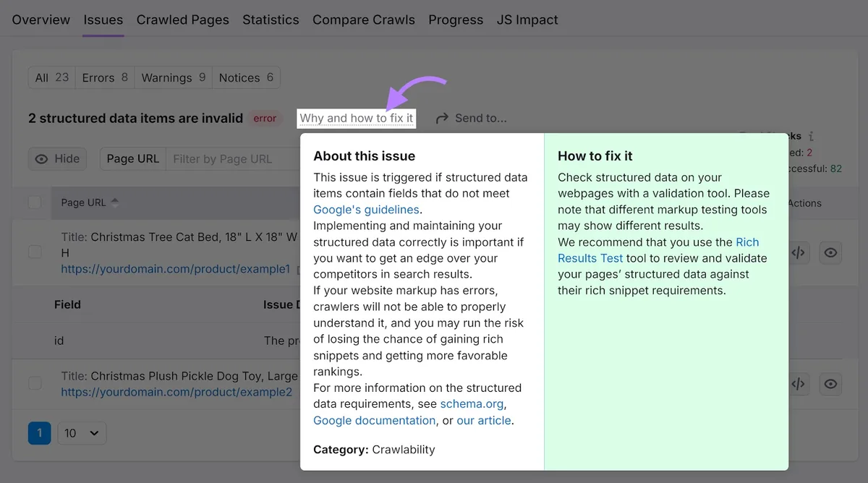Viewport: 868px width, 483px height.
Task: Click the 'How to fix it' heading
Action: (x=595, y=155)
